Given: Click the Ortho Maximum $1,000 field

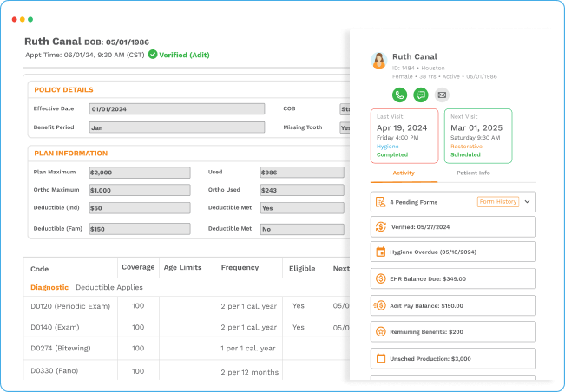Looking at the screenshot, I should click(140, 190).
